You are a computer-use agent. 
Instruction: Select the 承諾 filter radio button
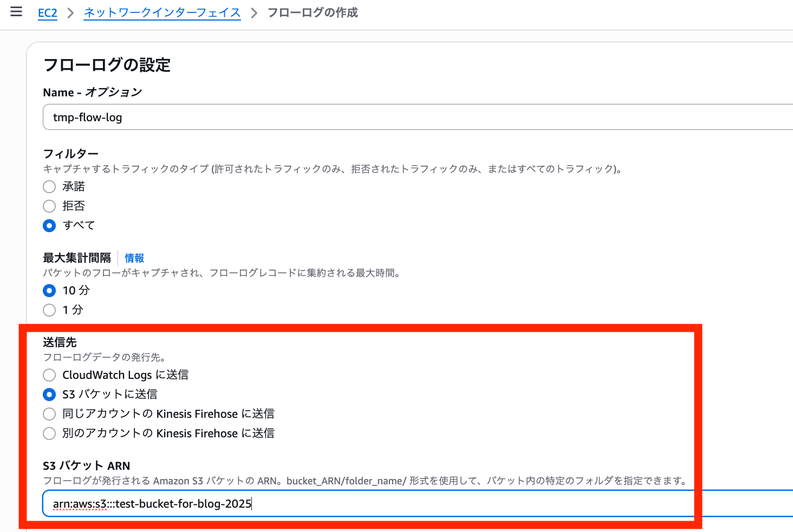tap(49, 187)
